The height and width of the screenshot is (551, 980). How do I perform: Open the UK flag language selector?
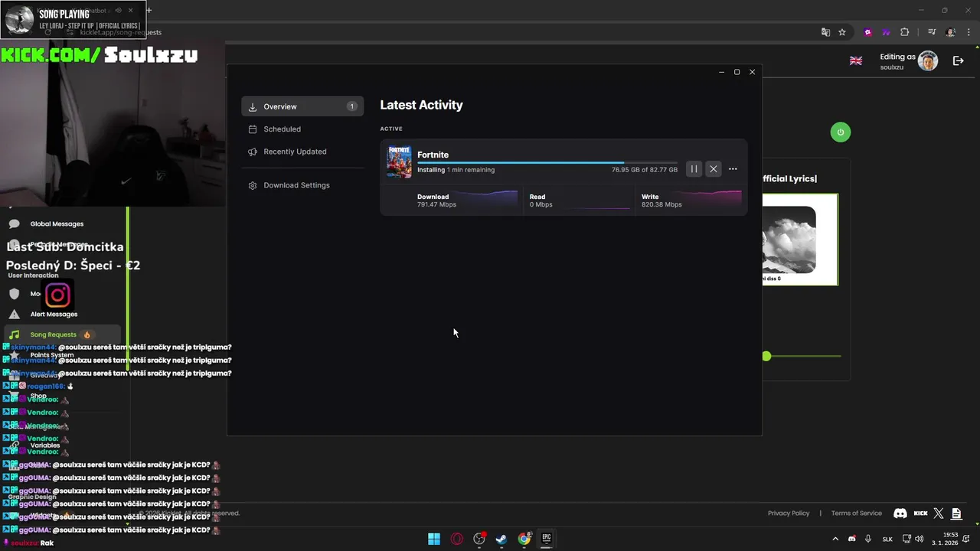tap(856, 60)
